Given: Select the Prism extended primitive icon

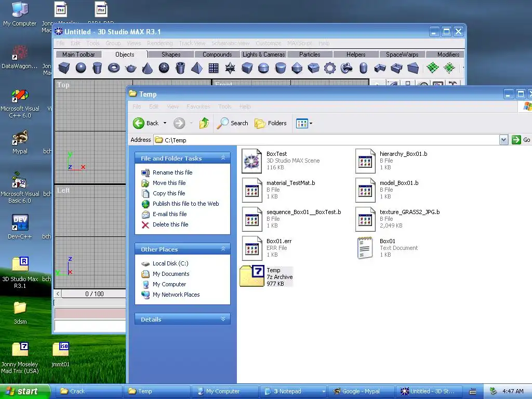Looking at the screenshot, I should pyautogui.click(x=413, y=68).
